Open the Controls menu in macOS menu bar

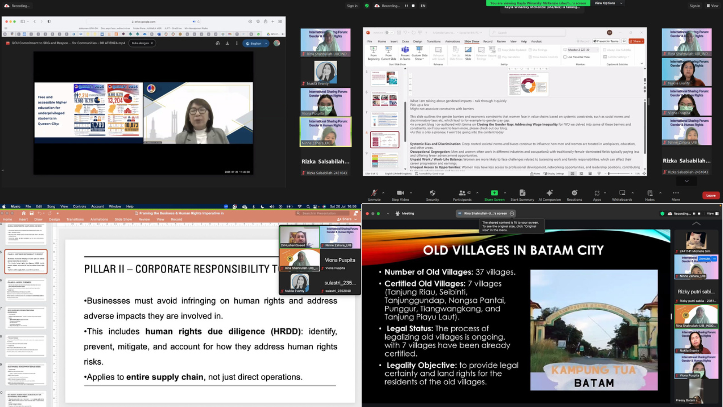79,206
